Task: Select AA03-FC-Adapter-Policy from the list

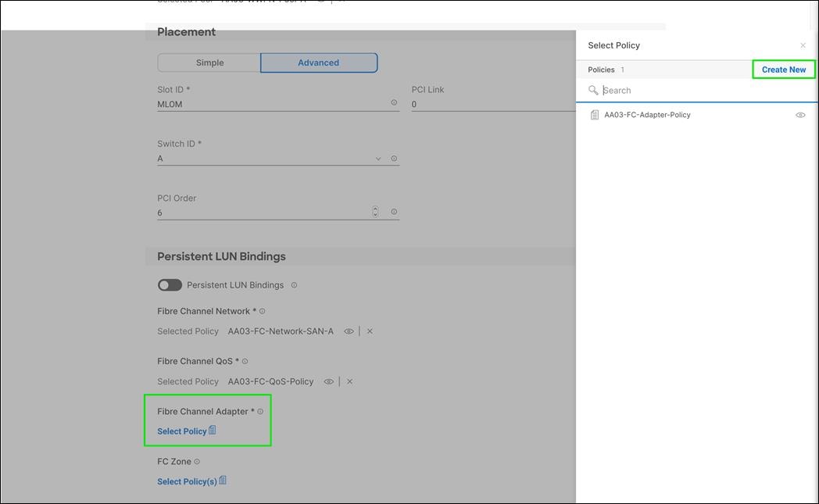Action: coord(647,115)
